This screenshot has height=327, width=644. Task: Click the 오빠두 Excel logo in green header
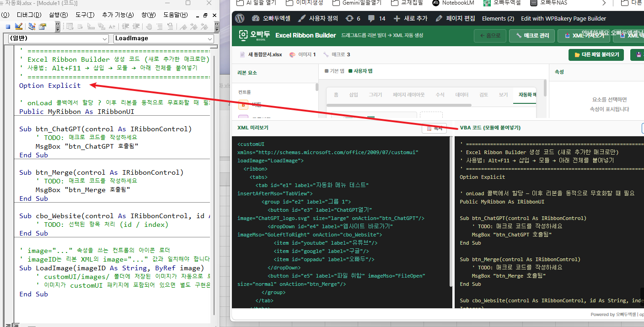click(255, 35)
